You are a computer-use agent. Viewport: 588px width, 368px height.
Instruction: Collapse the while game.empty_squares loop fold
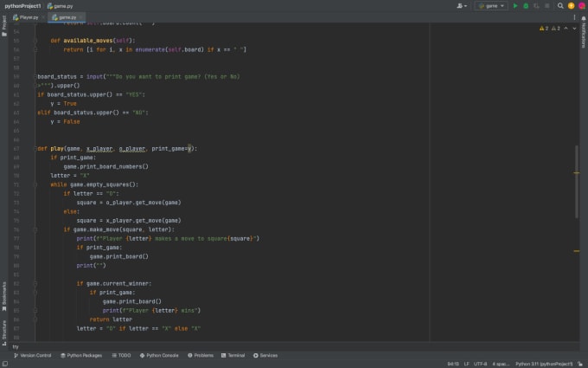point(35,184)
